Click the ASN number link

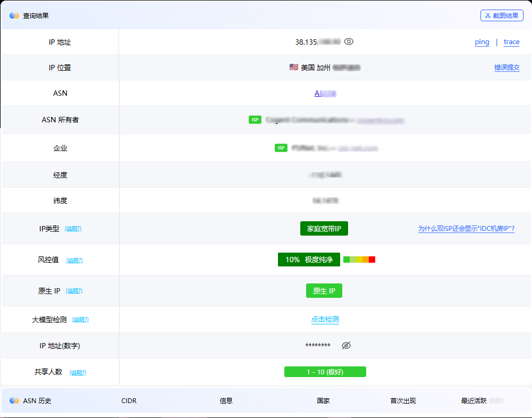[325, 93]
